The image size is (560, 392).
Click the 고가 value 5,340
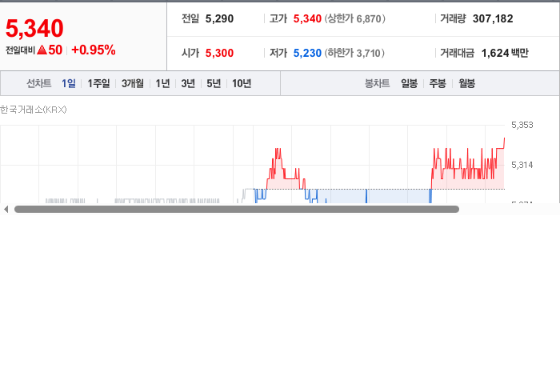point(307,18)
